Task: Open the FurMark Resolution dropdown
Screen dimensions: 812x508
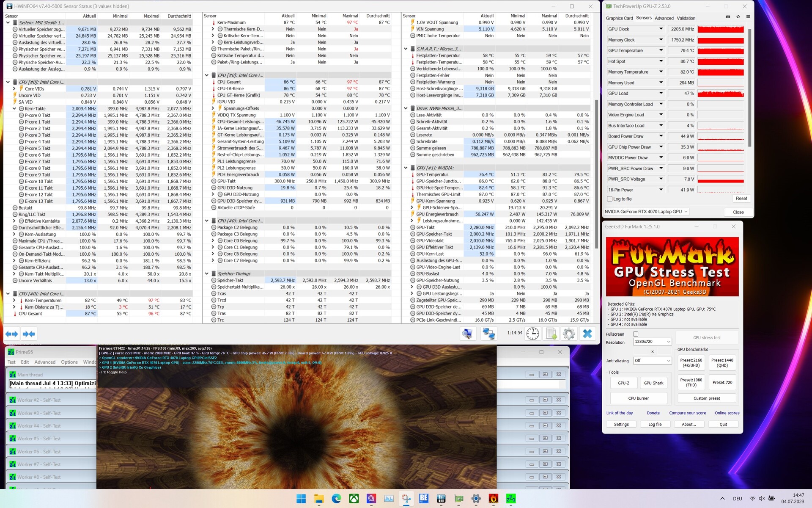Action: click(652, 342)
